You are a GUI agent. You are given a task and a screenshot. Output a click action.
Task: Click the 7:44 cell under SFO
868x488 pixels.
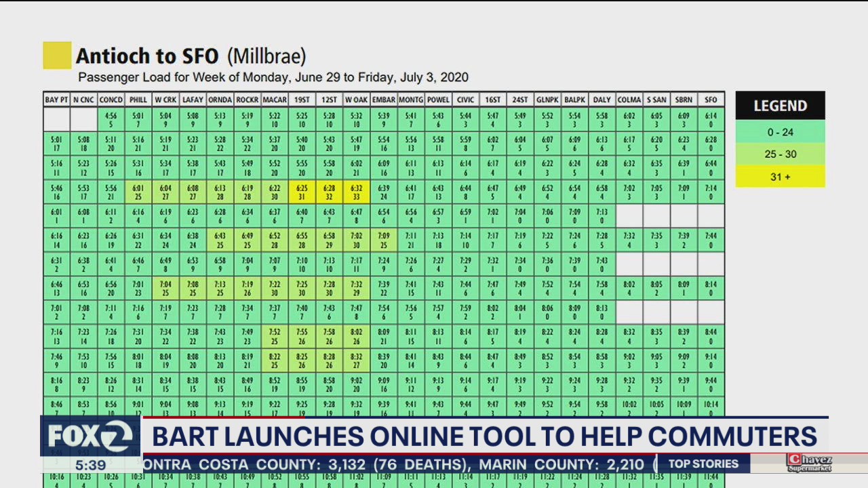point(711,240)
